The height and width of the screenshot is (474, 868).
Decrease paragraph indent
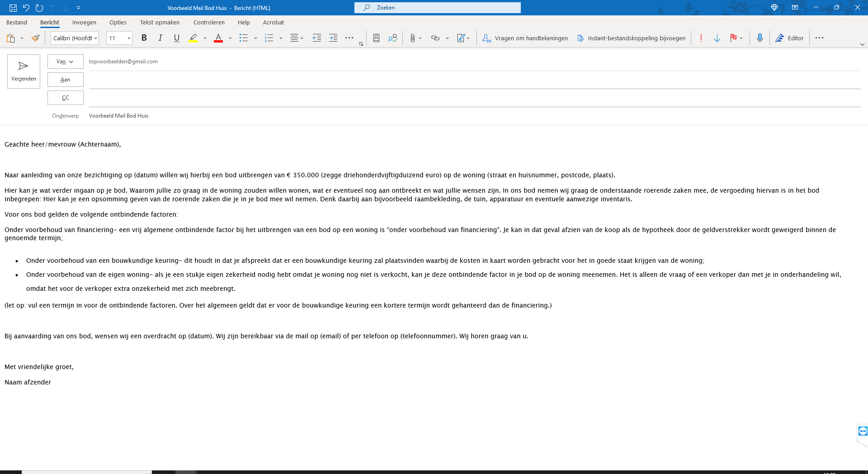[x=317, y=38]
